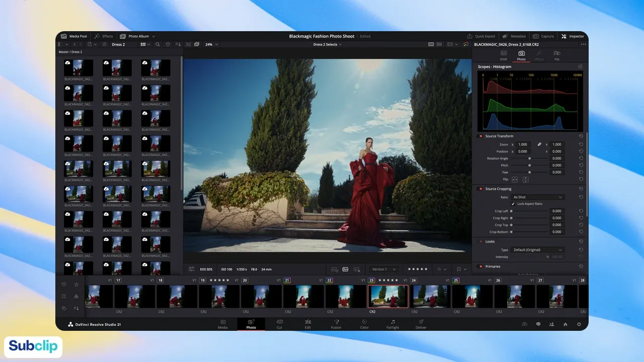Image resolution: width=644 pixels, height=362 pixels.
Task: Open the Ratio 'As Shot' dropdown
Action: click(x=537, y=197)
